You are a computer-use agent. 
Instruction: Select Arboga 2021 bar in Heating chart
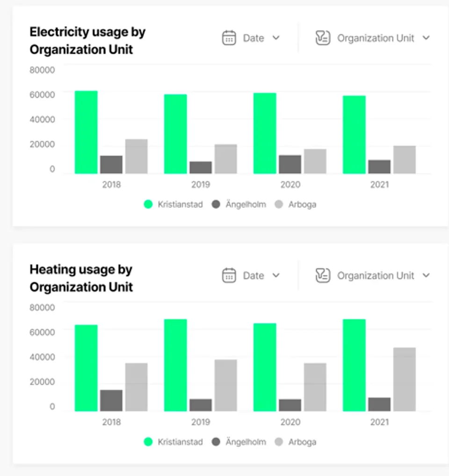[x=405, y=380]
